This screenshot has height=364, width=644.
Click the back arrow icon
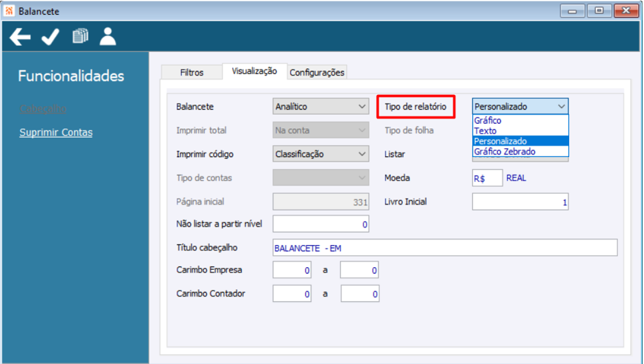point(20,37)
